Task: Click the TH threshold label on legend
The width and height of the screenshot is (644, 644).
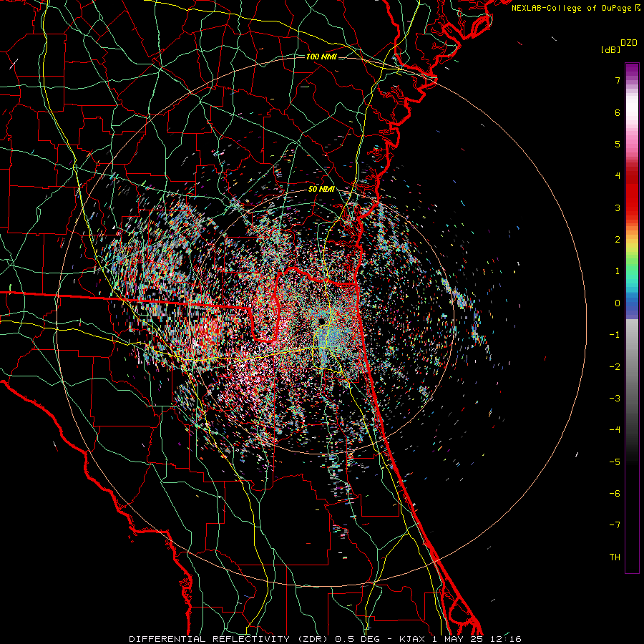Action: click(x=615, y=557)
